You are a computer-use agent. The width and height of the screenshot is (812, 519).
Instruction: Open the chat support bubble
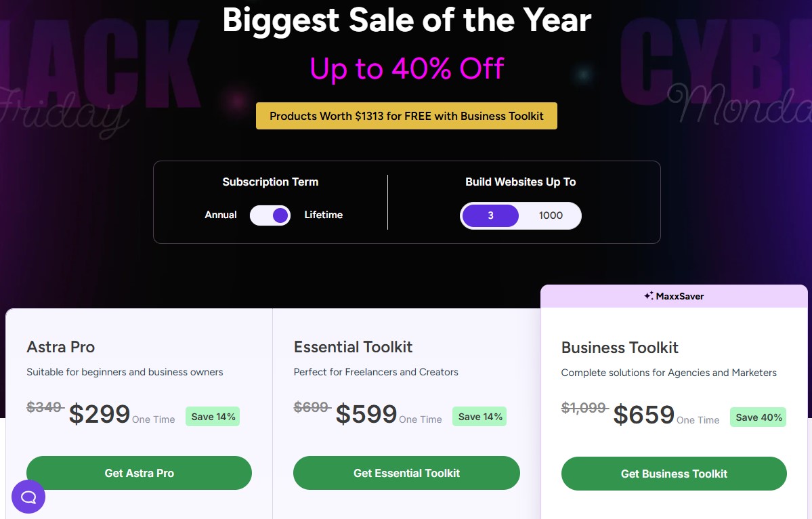tap(28, 497)
